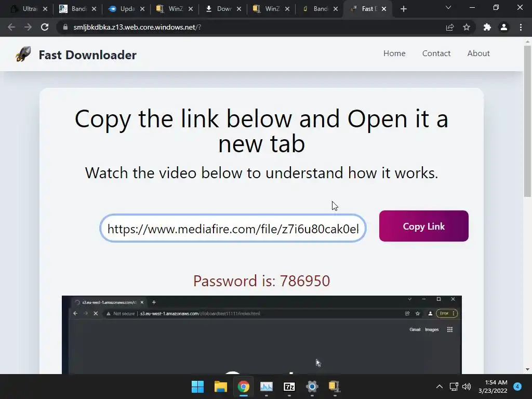Screen dimensions: 532x399
Task: Play the tutorial video thumbnail
Action: [x=262, y=335]
